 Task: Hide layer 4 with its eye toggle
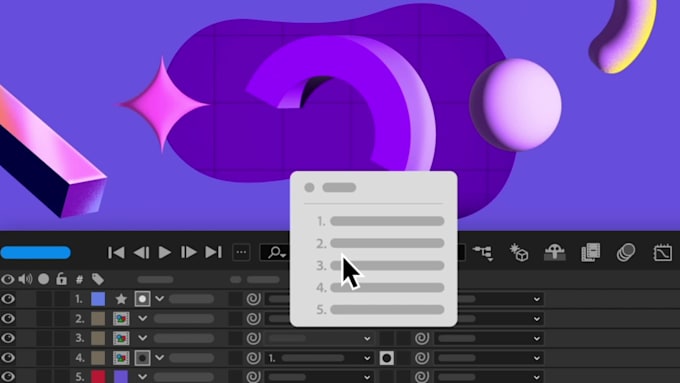click(x=8, y=358)
